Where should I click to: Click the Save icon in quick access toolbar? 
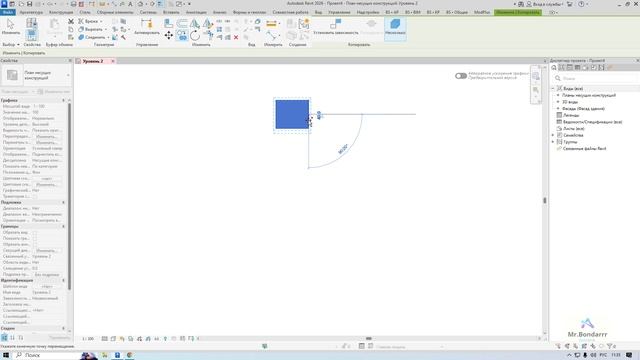(x=29, y=4)
